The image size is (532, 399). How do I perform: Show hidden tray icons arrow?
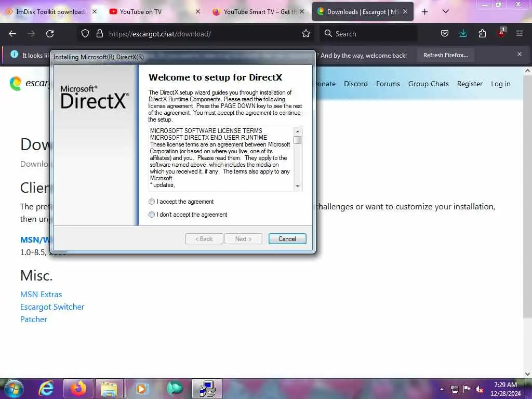click(442, 390)
